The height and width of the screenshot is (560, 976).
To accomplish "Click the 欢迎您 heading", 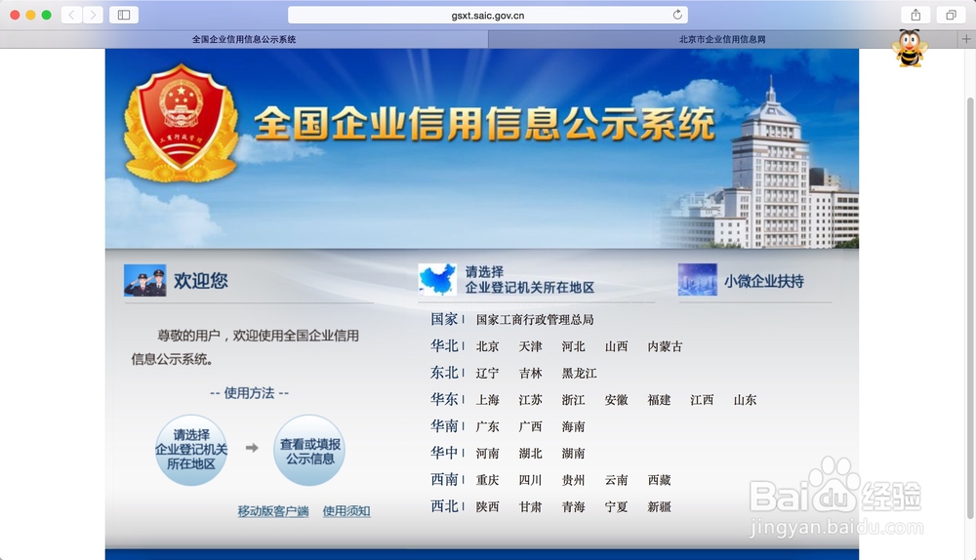I will (200, 281).
